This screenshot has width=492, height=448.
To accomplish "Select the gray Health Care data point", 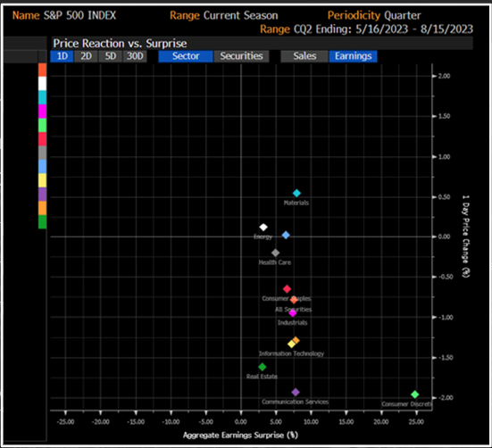I will (x=275, y=253).
